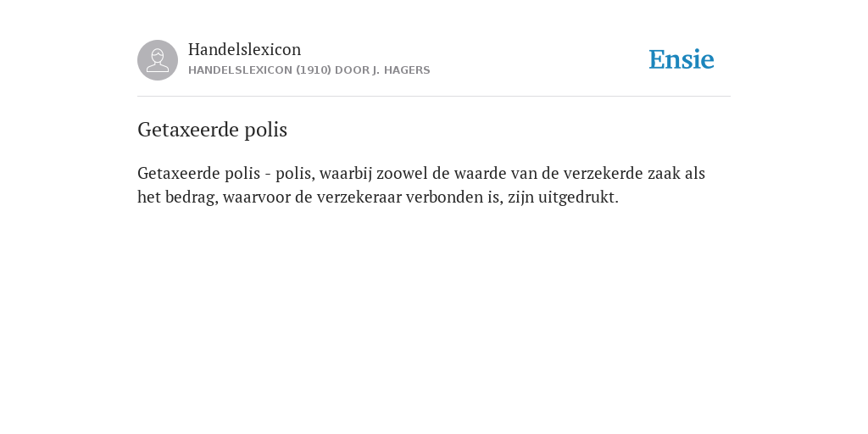Open the Handelslexicon author name link
The height and width of the screenshot is (434, 868).
tap(245, 49)
